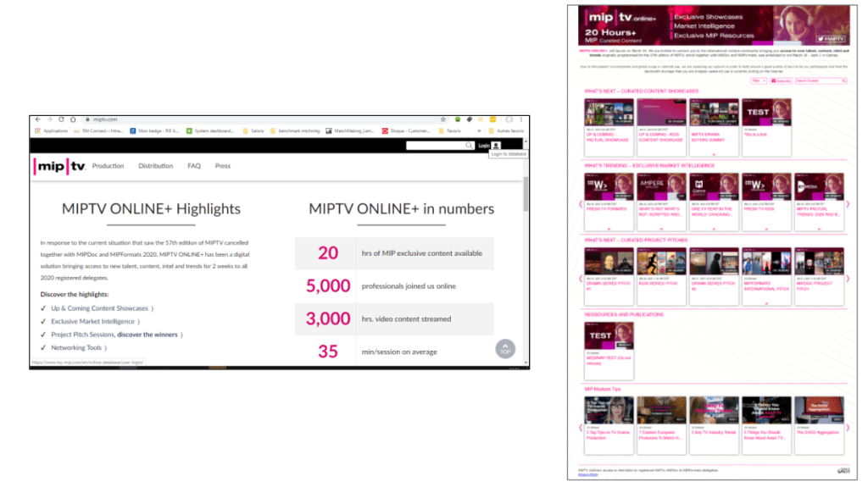Open the Applications bookmarks shortcut

pos(51,131)
